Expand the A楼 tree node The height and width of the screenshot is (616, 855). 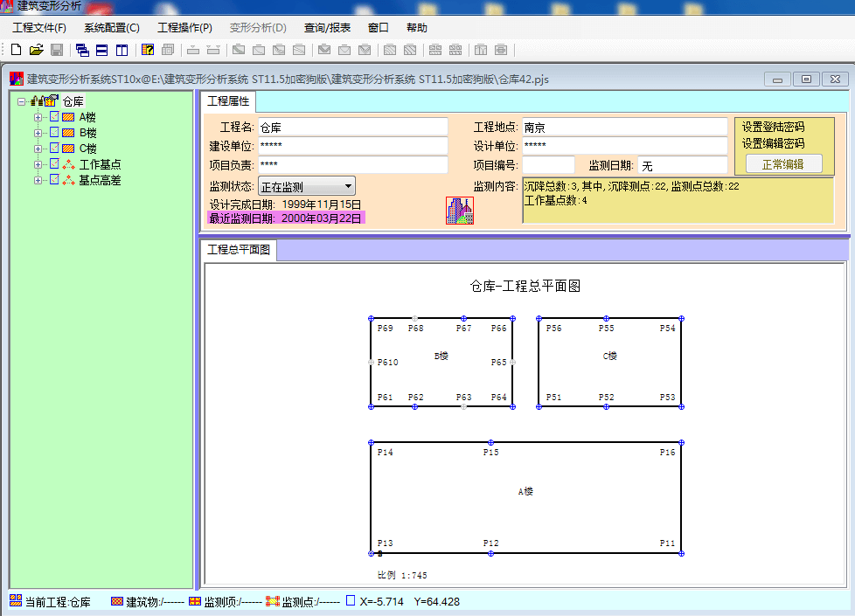pyautogui.click(x=38, y=117)
